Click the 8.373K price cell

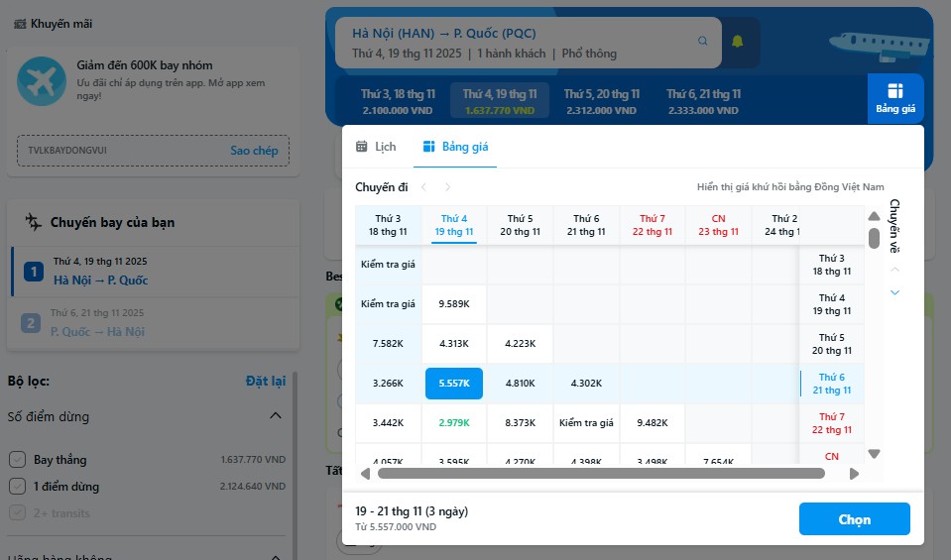click(x=521, y=423)
